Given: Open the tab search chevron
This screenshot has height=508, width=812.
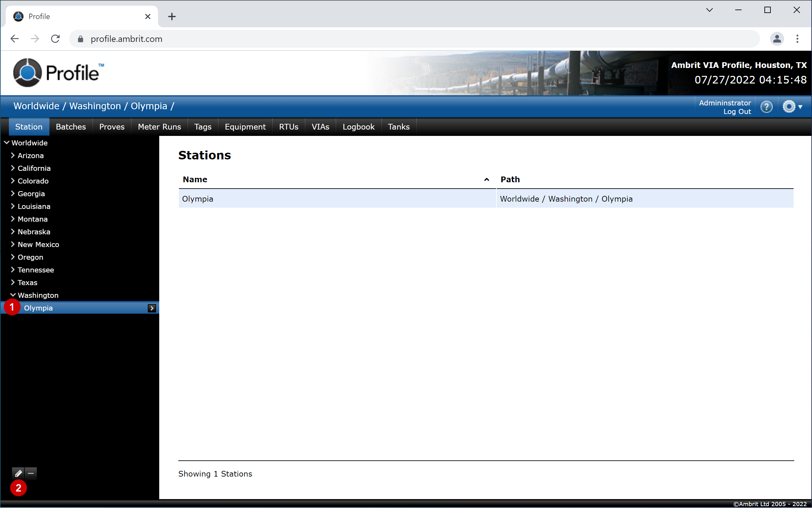Looking at the screenshot, I should coord(709,10).
